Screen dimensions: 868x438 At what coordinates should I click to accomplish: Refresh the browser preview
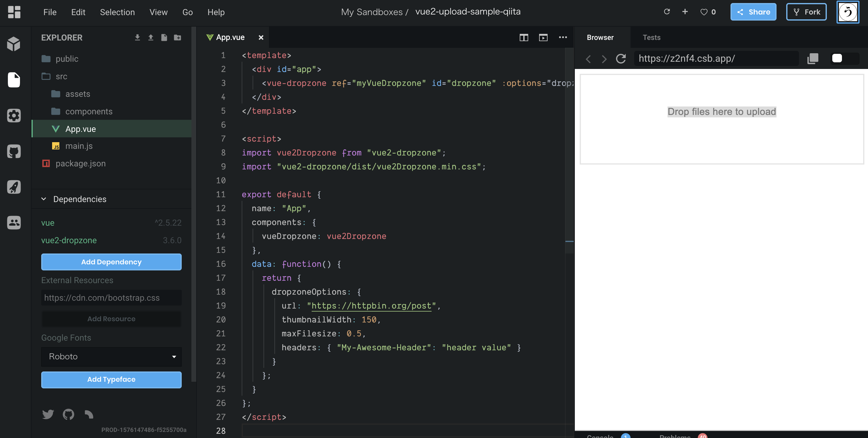tap(621, 59)
